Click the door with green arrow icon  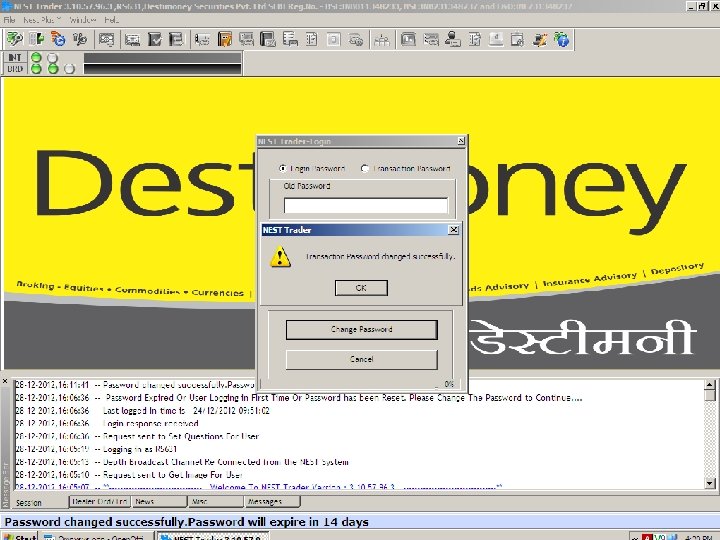pyautogui.click(x=37, y=39)
